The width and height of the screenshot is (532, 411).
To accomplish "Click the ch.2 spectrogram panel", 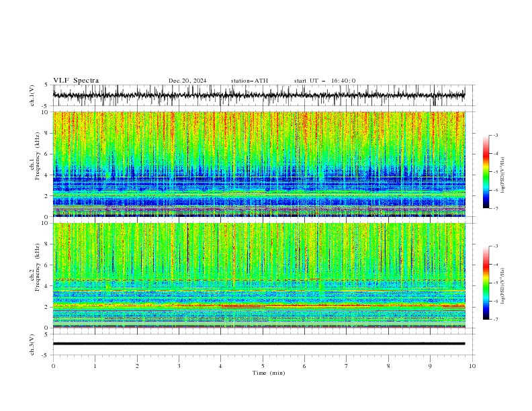I will tap(259, 275).
